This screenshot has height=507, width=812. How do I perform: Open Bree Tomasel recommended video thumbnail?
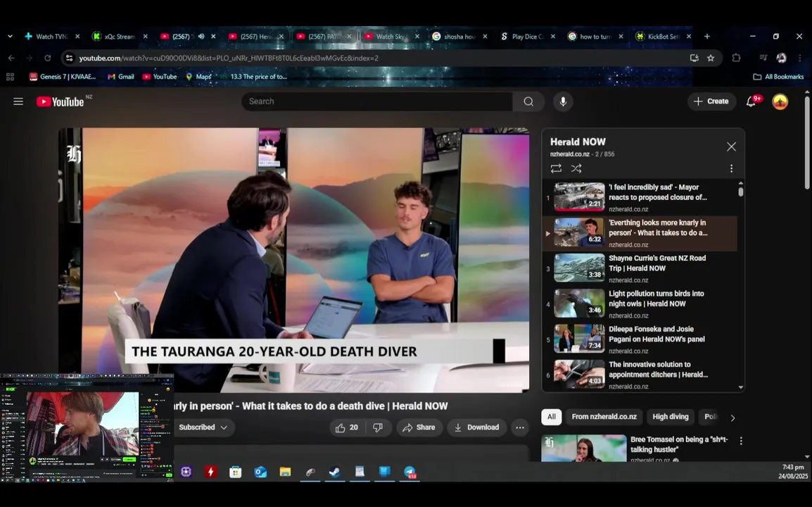click(583, 448)
